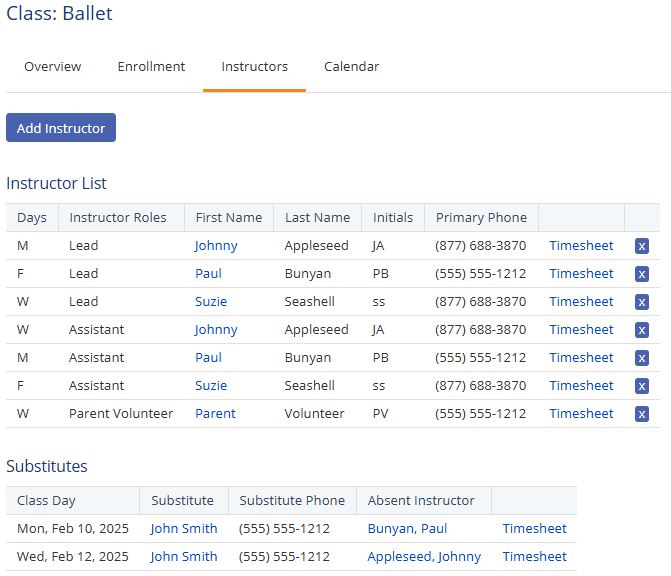Screen dimensions: 671x576
Task: Open John Smith's Feb 10 substitute Timesheet
Action: [x=534, y=528]
